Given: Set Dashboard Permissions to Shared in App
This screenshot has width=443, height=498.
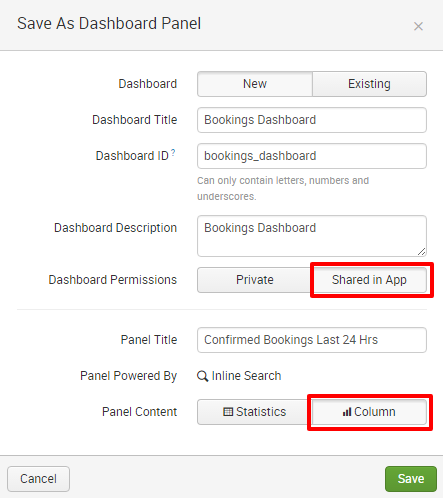Looking at the screenshot, I should [x=369, y=280].
